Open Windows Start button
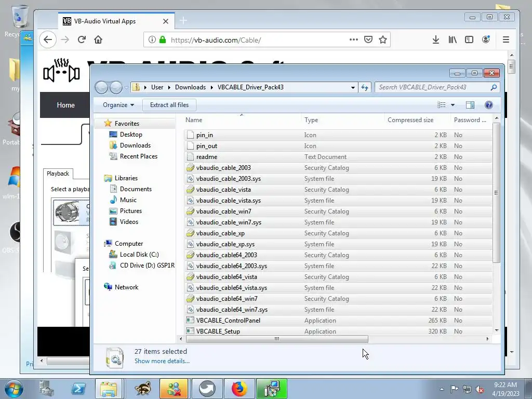 [x=14, y=389]
